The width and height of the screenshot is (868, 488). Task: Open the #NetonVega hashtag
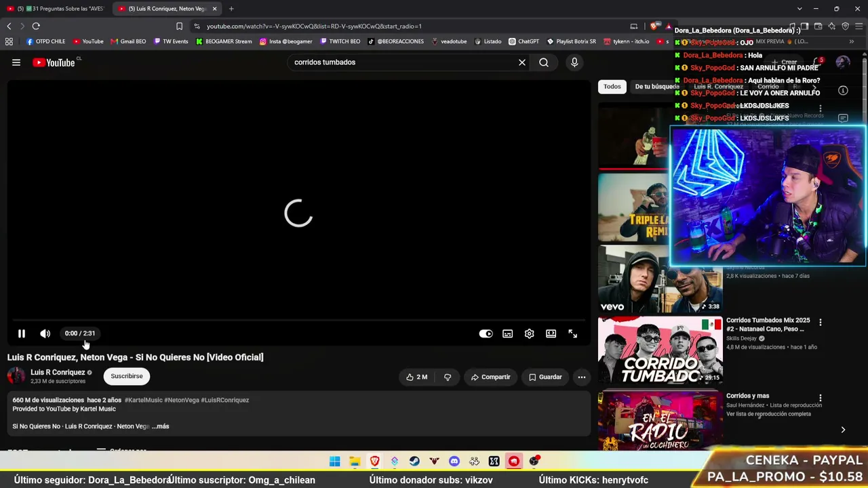182,400
